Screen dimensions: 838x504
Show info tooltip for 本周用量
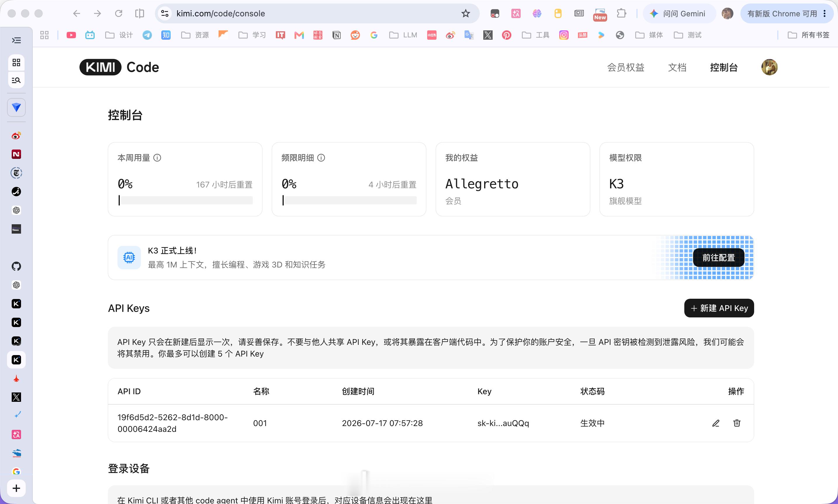157,158
